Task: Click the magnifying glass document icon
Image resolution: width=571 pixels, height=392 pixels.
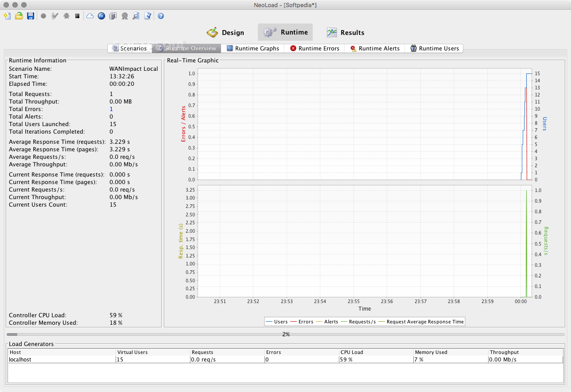Action: (x=136, y=16)
